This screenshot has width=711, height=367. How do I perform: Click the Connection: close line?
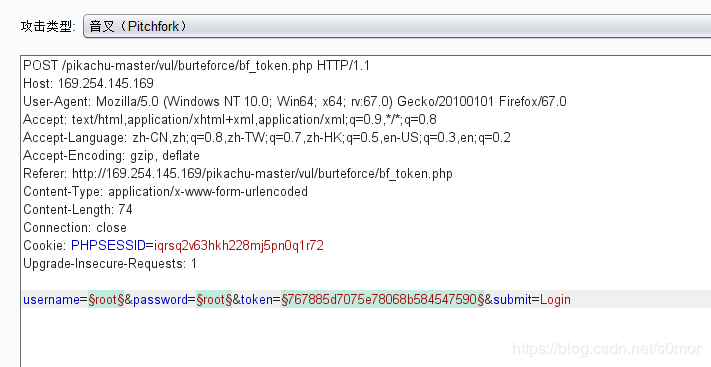click(75, 227)
